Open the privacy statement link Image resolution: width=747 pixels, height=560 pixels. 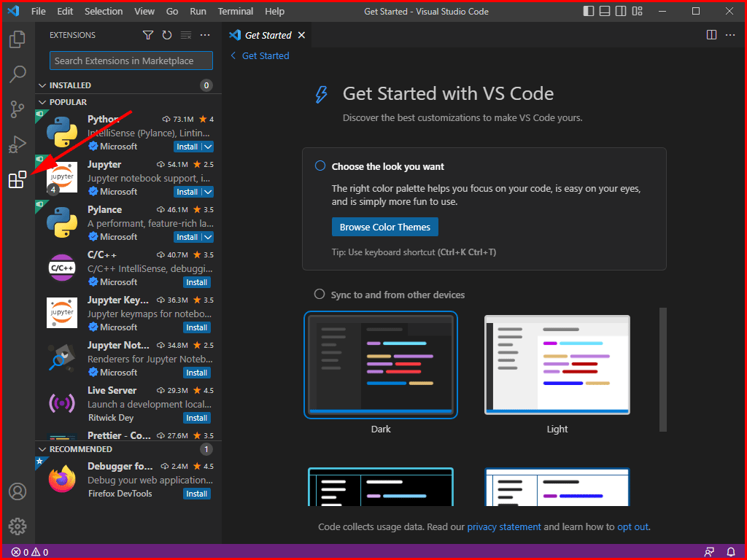click(x=504, y=527)
